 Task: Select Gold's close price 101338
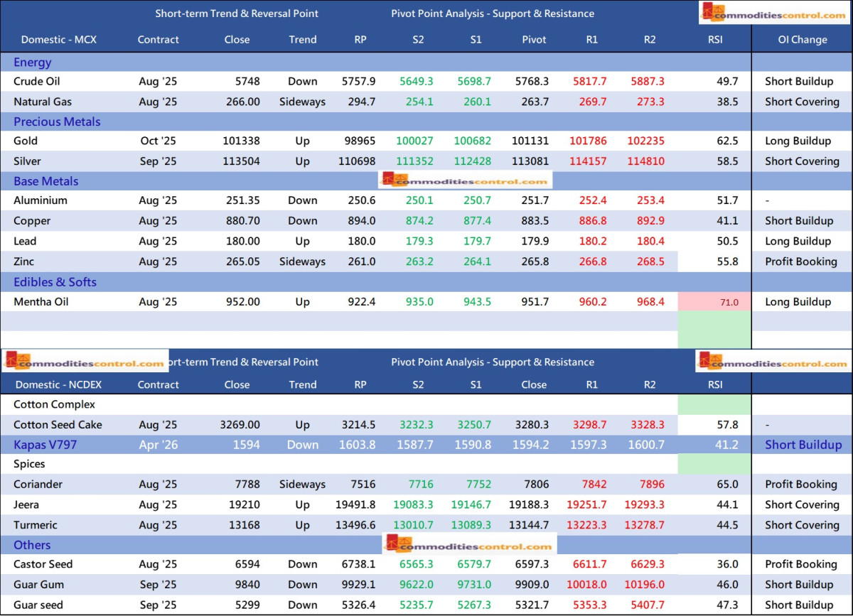coord(237,141)
